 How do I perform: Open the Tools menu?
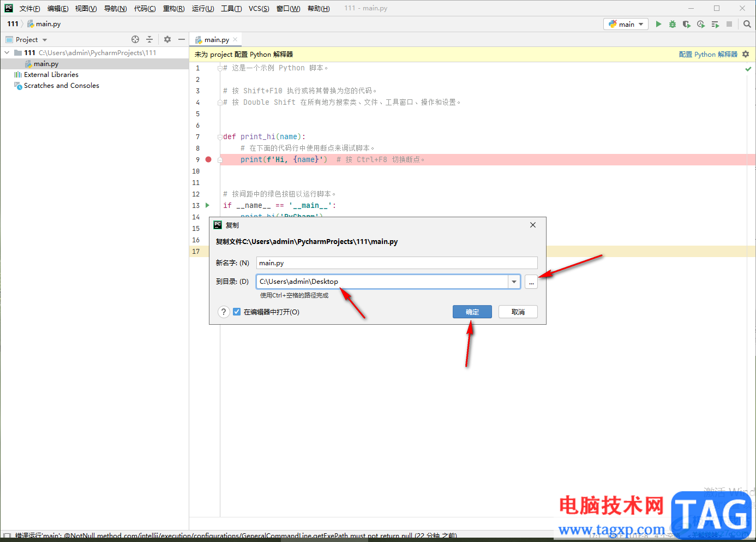point(231,8)
